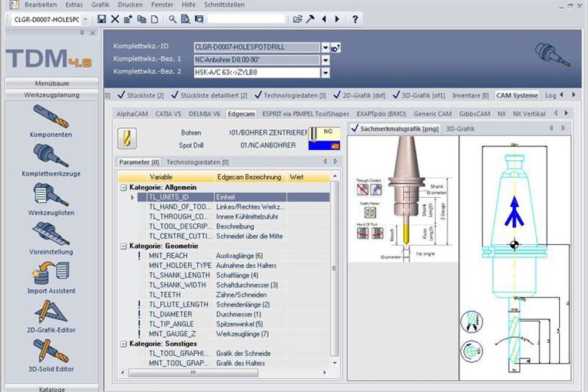Viewport: 588px width, 392px height.
Task: Open help with the question mark icon
Action: [x=355, y=19]
